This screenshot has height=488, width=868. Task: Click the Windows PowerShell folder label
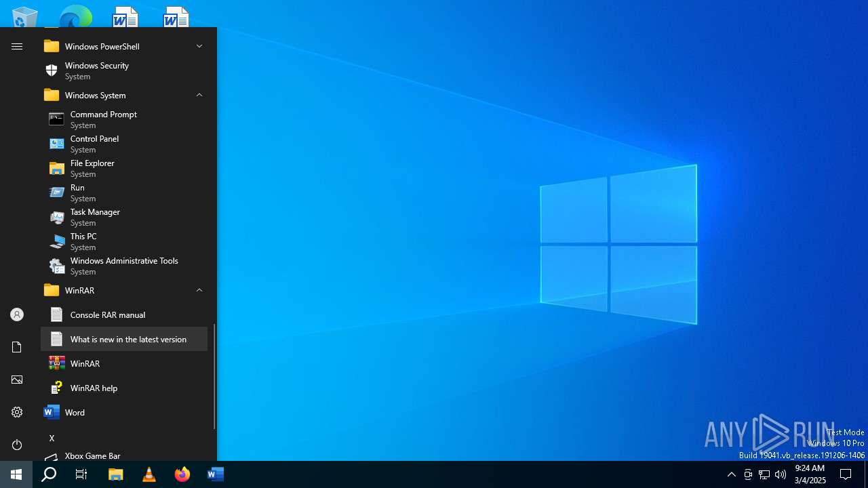[102, 46]
